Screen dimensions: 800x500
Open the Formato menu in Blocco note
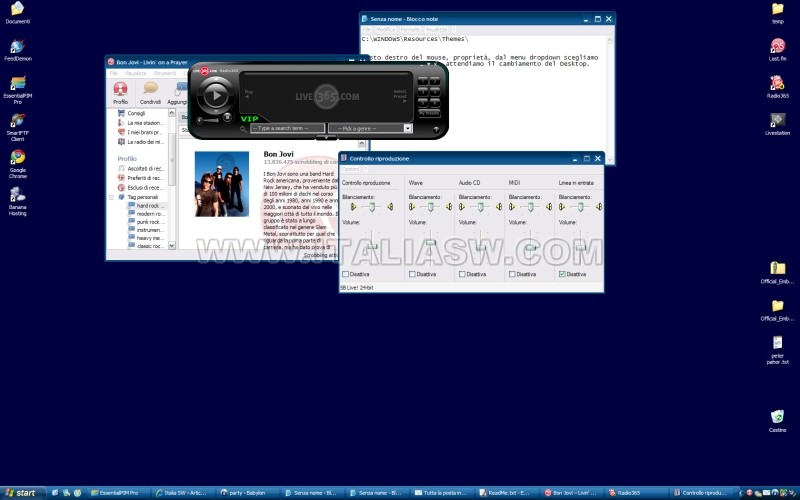(410, 30)
